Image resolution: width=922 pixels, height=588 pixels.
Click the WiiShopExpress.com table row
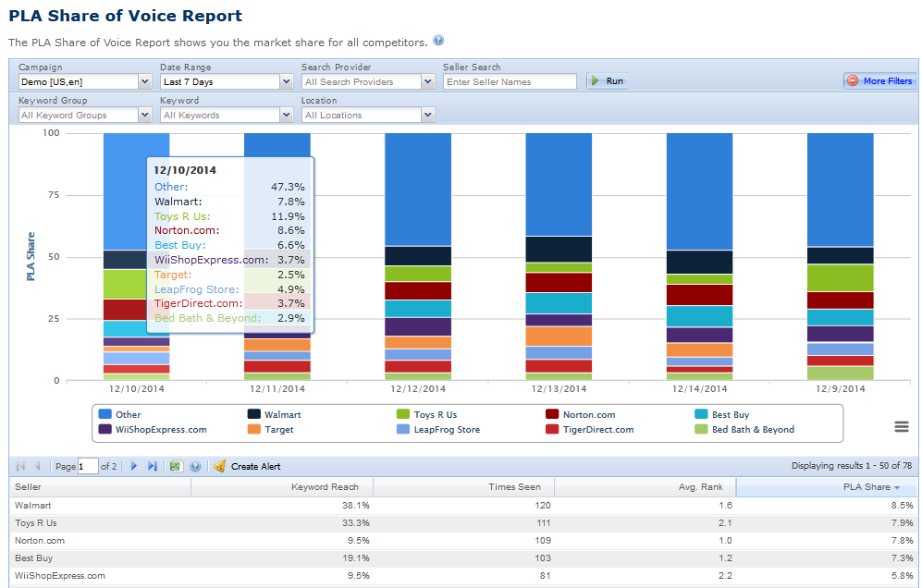(x=464, y=576)
